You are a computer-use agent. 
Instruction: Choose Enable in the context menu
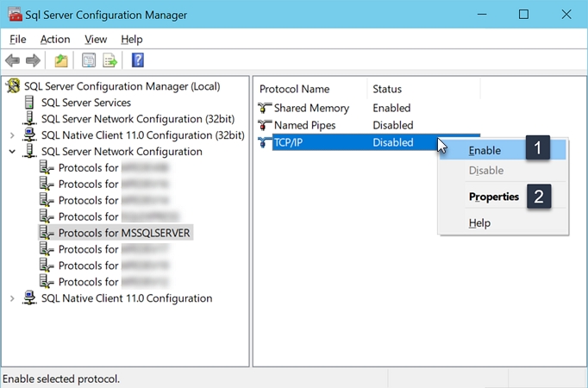tap(485, 150)
